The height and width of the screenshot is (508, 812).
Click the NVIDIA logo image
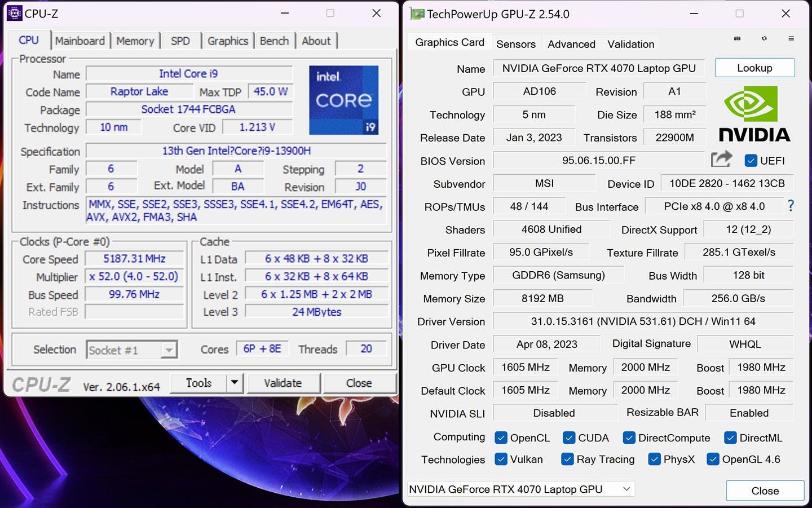pyautogui.click(x=754, y=114)
